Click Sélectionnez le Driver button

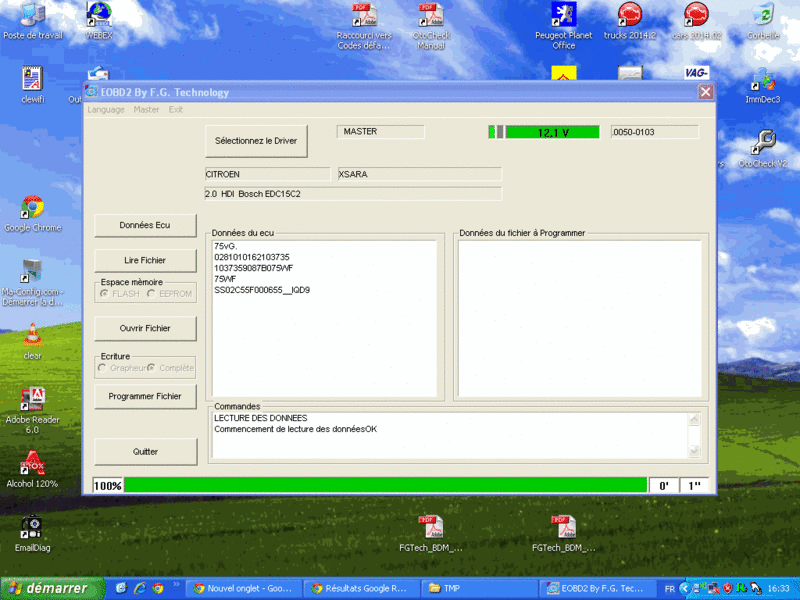pyautogui.click(x=256, y=141)
